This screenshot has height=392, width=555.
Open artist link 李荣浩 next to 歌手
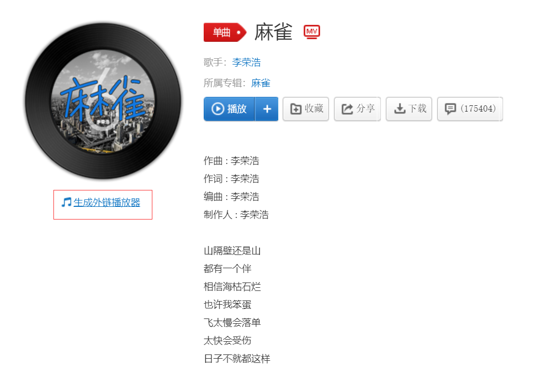pyautogui.click(x=247, y=62)
